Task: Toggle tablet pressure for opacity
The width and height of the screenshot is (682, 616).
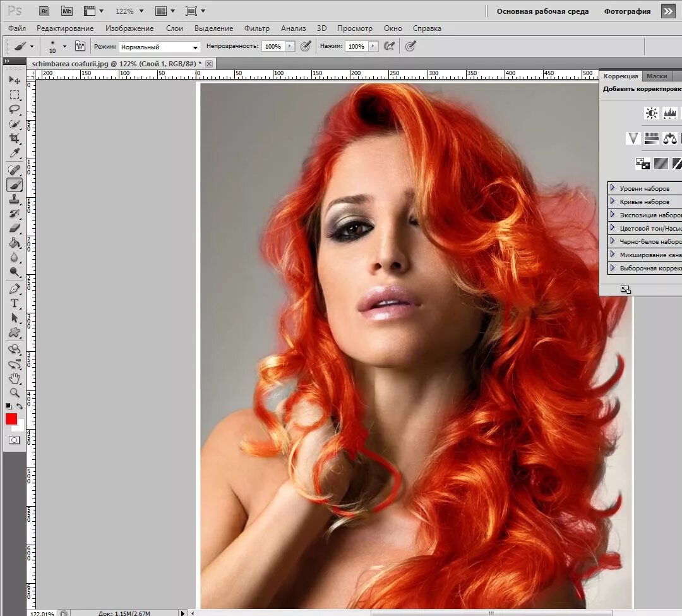Action: tap(306, 45)
